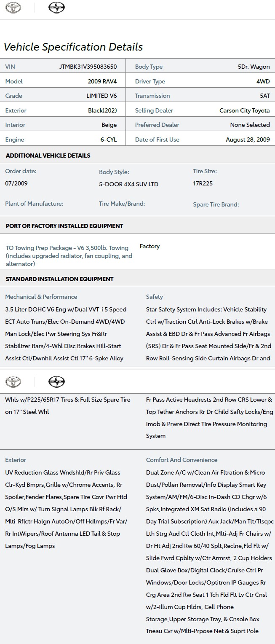275x644 pixels.
Task: Click the first use date August 28, 2009
Action: coord(248,140)
